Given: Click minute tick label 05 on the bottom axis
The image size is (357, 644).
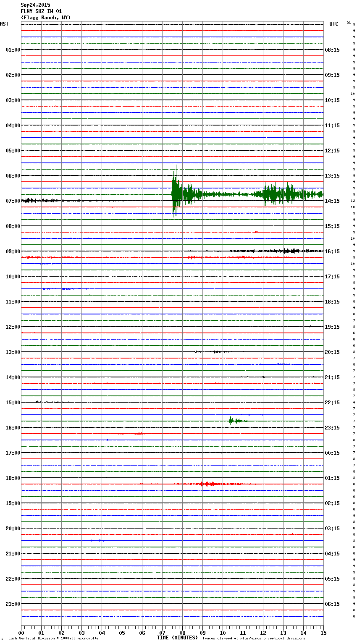Looking at the screenshot, I should tap(122, 633).
